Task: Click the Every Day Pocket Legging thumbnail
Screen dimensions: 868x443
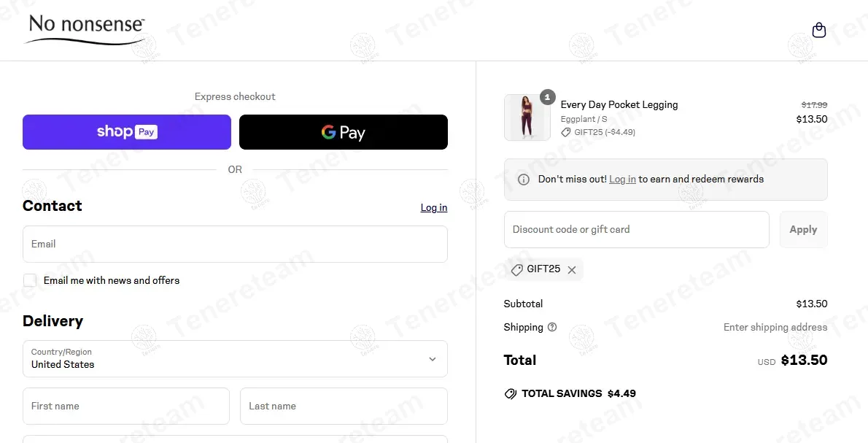Action: pos(527,118)
